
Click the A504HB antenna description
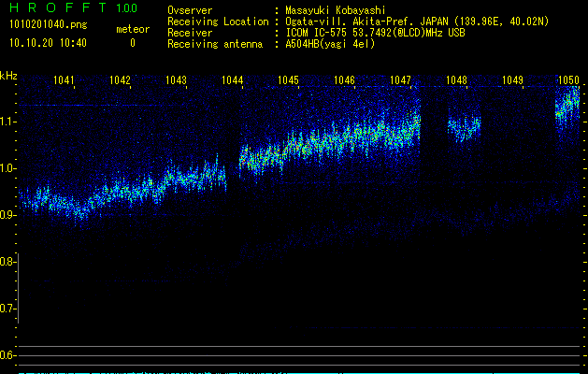pos(330,43)
